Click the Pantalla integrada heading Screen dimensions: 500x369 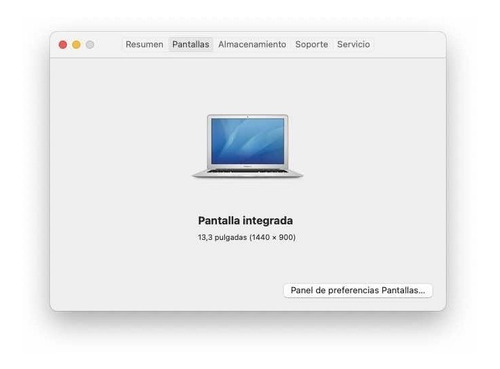[246, 220]
